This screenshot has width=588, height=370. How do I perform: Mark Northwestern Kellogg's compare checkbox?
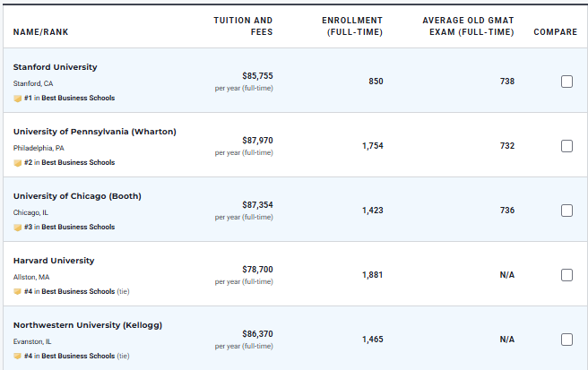(566, 340)
